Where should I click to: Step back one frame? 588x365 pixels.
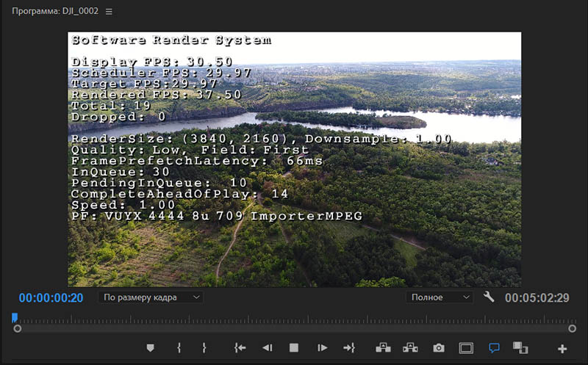click(x=268, y=348)
